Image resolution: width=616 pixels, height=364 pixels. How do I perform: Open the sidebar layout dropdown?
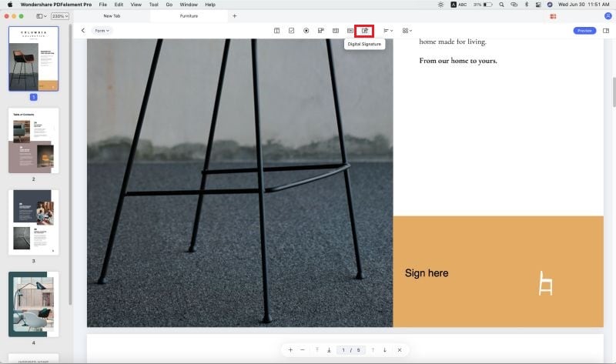[42, 16]
